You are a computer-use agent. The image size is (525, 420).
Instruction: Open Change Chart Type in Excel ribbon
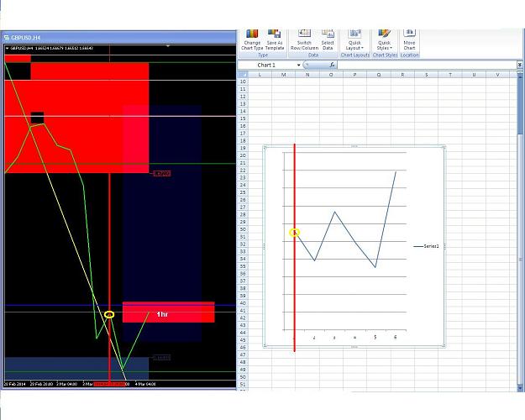tap(252, 39)
